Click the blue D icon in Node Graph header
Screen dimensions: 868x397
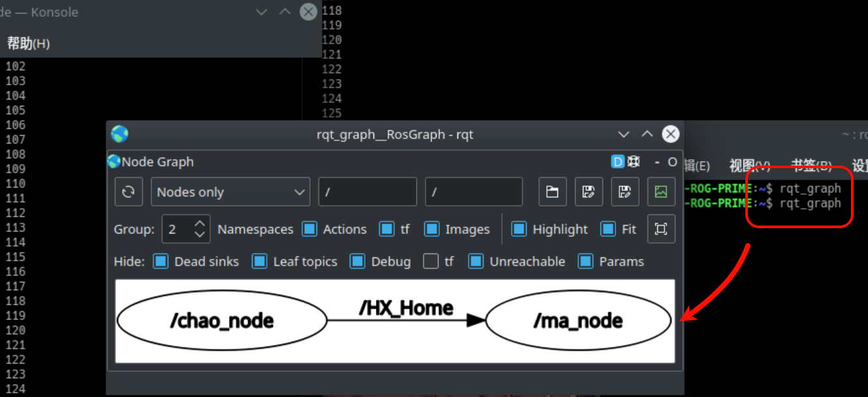(617, 162)
